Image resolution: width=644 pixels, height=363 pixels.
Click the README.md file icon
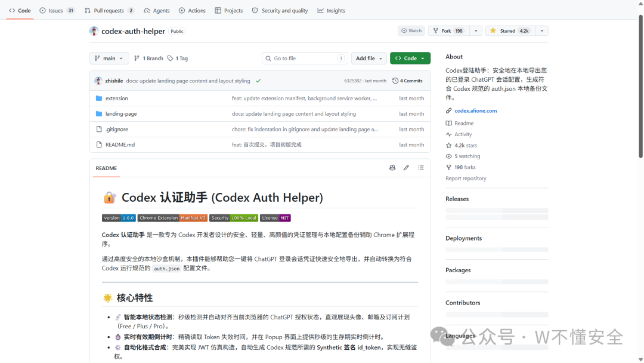pyautogui.click(x=99, y=144)
